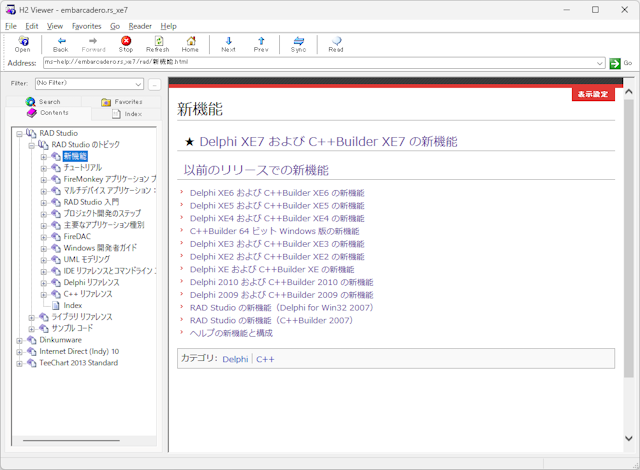Expand the 新機能 tree node
The height and width of the screenshot is (470, 640).
tap(44, 157)
